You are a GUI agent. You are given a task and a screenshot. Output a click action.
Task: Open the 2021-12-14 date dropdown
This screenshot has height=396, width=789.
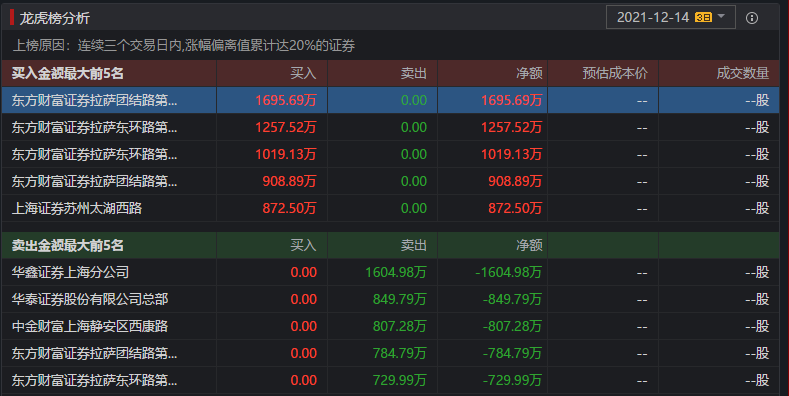(x=671, y=18)
